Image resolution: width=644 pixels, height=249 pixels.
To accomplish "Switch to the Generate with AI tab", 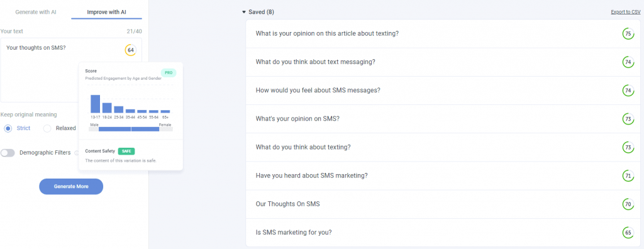I will [36, 13].
